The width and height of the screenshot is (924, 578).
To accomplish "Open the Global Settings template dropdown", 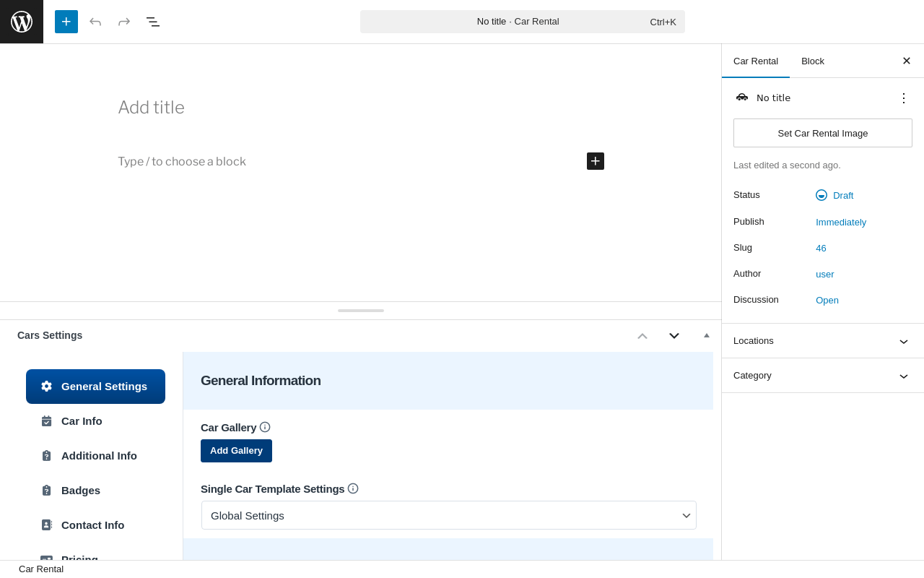I will 449,515.
